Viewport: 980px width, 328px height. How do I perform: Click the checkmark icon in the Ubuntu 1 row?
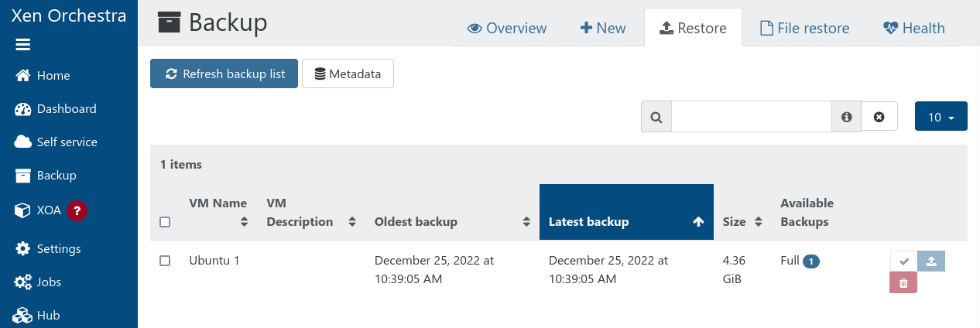tap(903, 261)
